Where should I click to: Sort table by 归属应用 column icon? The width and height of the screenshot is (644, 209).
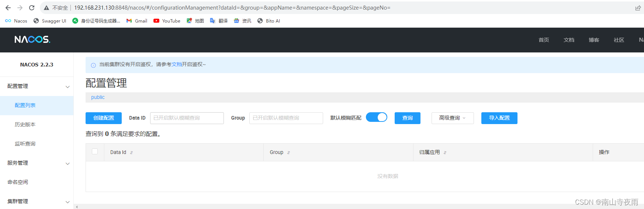click(x=445, y=153)
